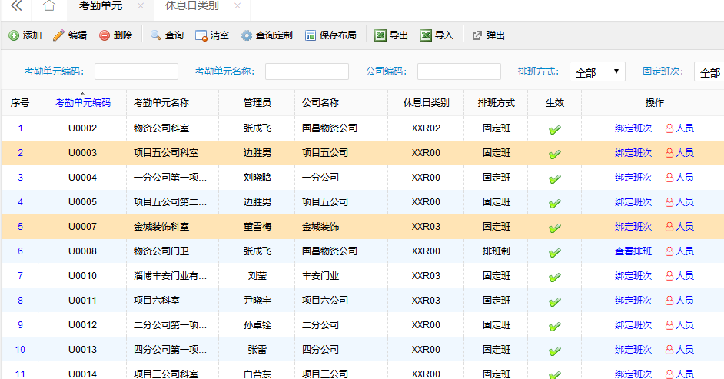Click the 弹出 pop-out icon
The height and width of the screenshot is (379, 724).
click(477, 36)
